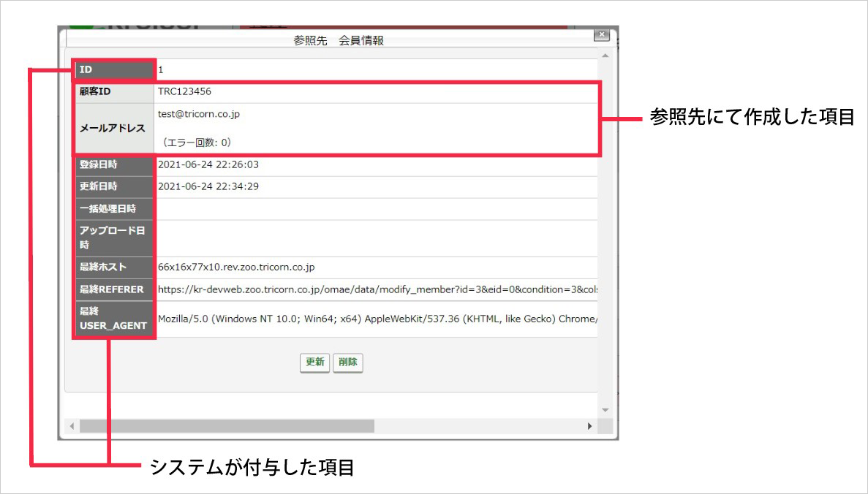This screenshot has width=868, height=494.
Task: Click the 最終ホスト value 66x16x77x10.rev.zoo.tricorn.co.jp
Action: click(236, 267)
